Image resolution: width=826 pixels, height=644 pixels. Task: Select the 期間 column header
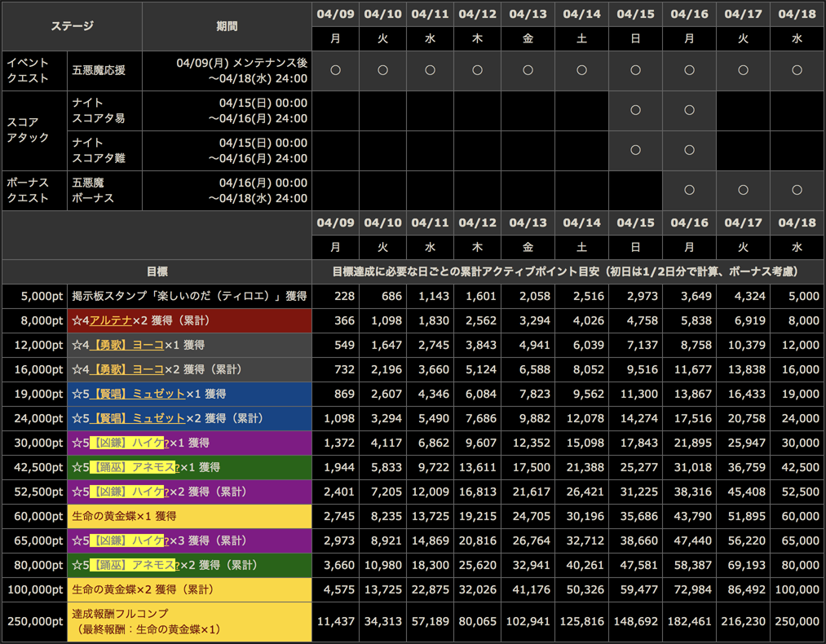tap(227, 26)
